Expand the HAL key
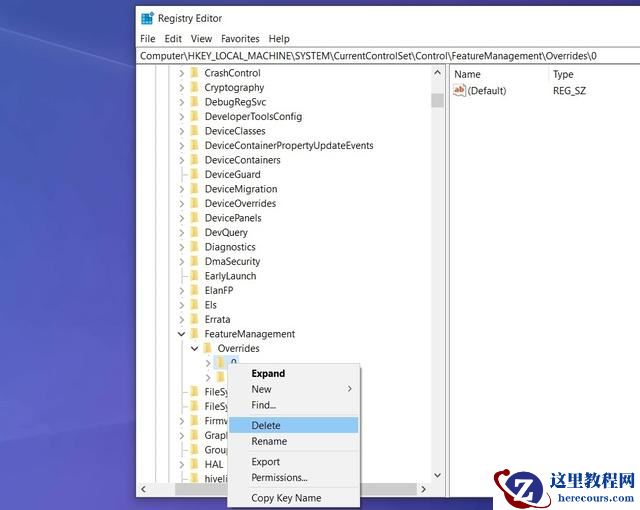The height and width of the screenshot is (510, 640). 182,464
